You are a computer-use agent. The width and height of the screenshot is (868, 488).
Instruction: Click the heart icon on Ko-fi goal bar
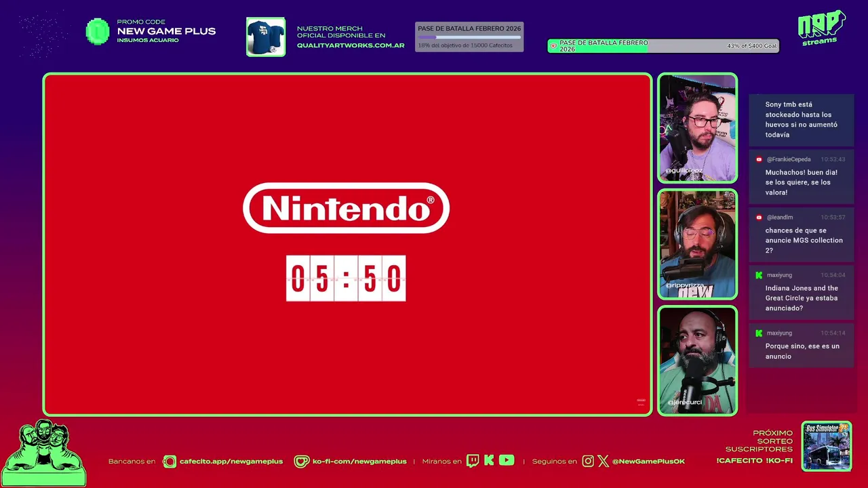pos(553,46)
